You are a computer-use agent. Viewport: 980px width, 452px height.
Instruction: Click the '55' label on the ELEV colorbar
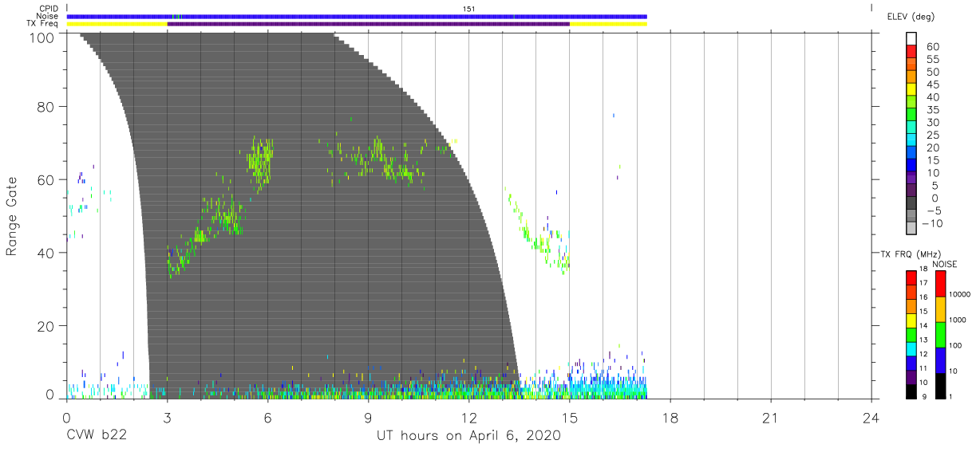(x=932, y=60)
